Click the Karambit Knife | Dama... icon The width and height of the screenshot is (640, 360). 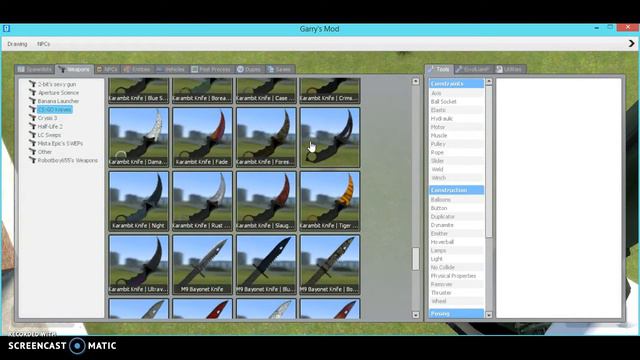tap(138, 137)
